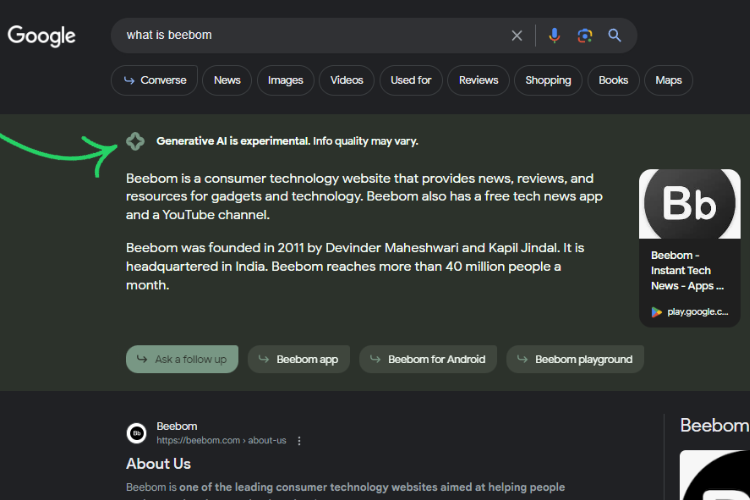
Task: Click the Google logo
Action: [41, 35]
